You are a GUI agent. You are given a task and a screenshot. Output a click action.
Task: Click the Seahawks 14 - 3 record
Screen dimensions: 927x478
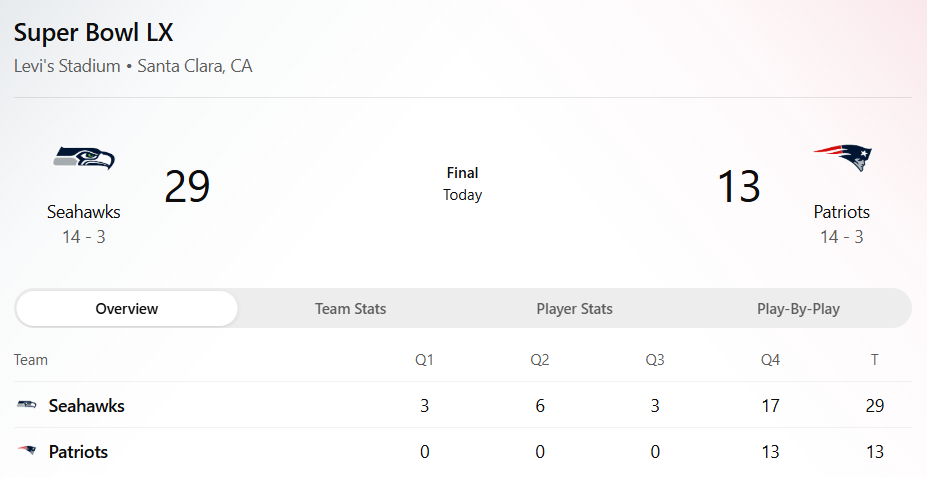tap(84, 237)
